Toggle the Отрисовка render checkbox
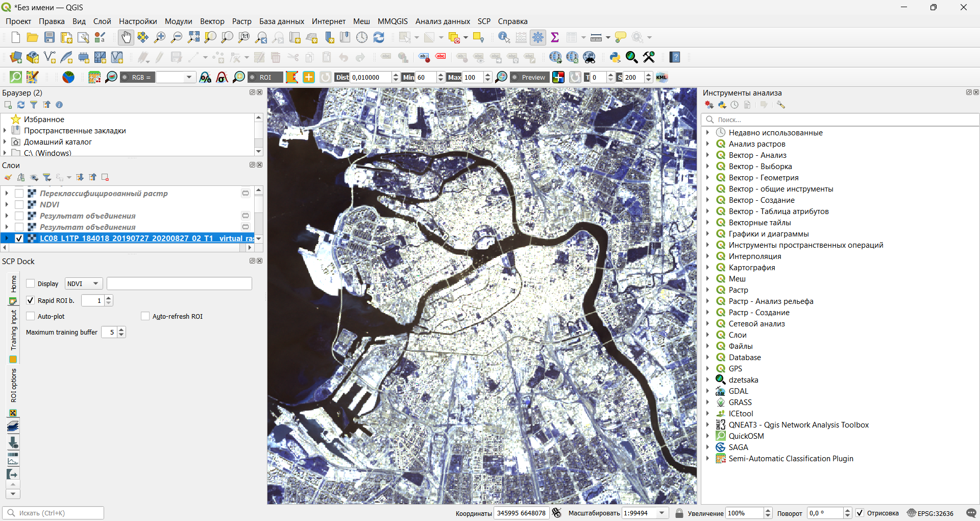 tap(860, 513)
